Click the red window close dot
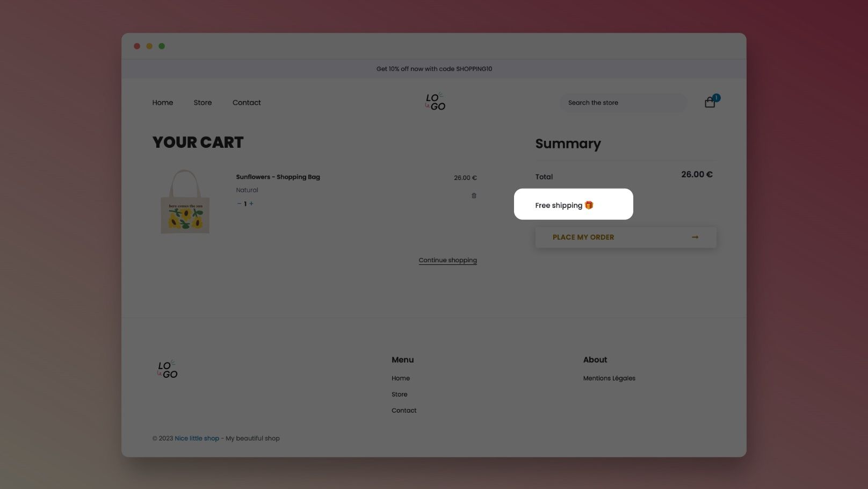 tap(137, 46)
